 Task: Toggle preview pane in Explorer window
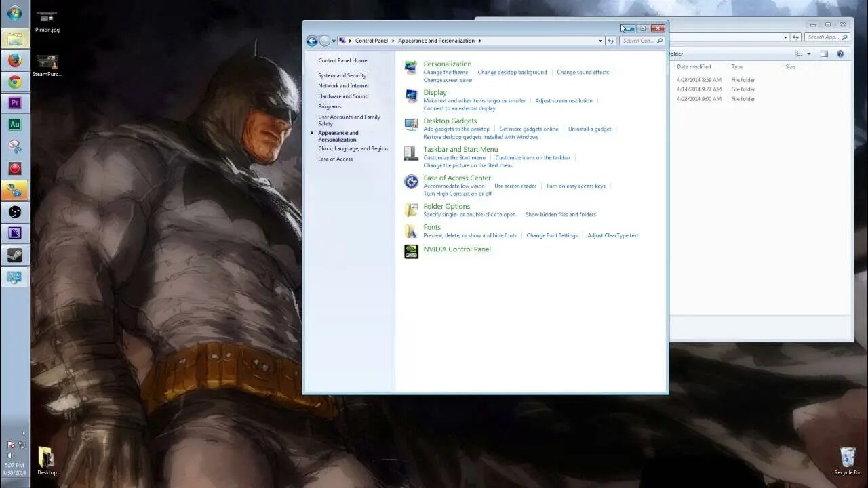tap(824, 54)
